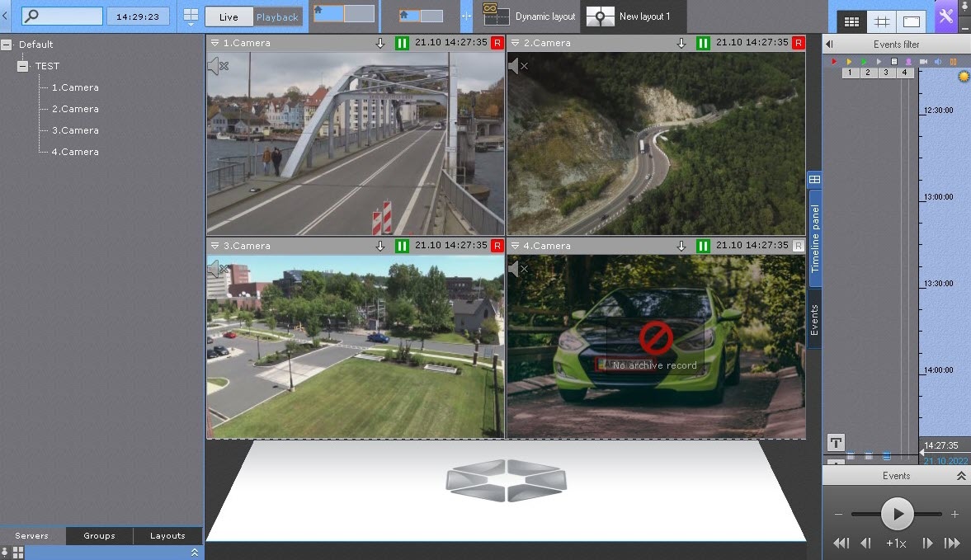The height and width of the screenshot is (560, 971).
Task: Filter gray flag unclassified events
Action: click(879, 61)
